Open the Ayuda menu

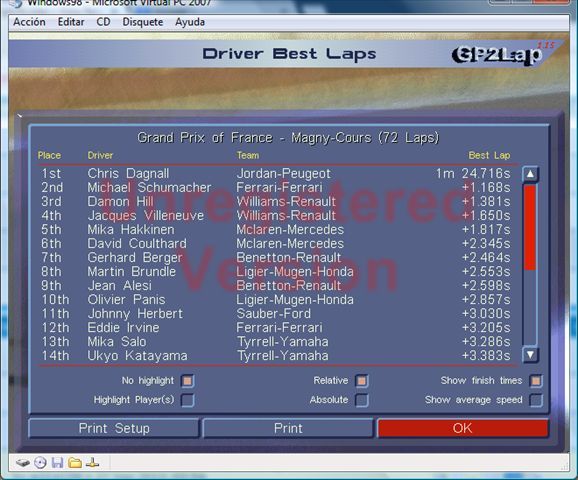tap(190, 22)
